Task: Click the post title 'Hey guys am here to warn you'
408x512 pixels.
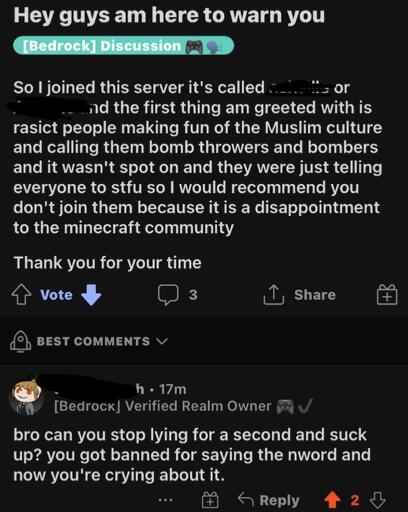Action: pos(169,16)
